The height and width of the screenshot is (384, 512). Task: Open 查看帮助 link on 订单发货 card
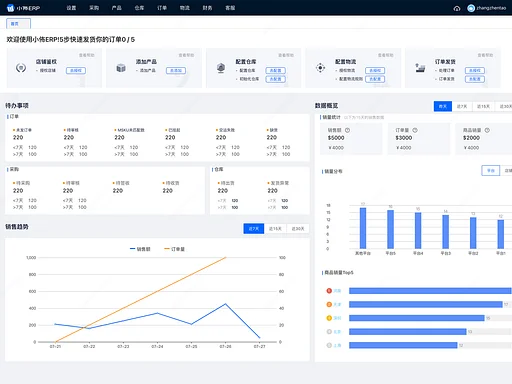(x=485, y=55)
